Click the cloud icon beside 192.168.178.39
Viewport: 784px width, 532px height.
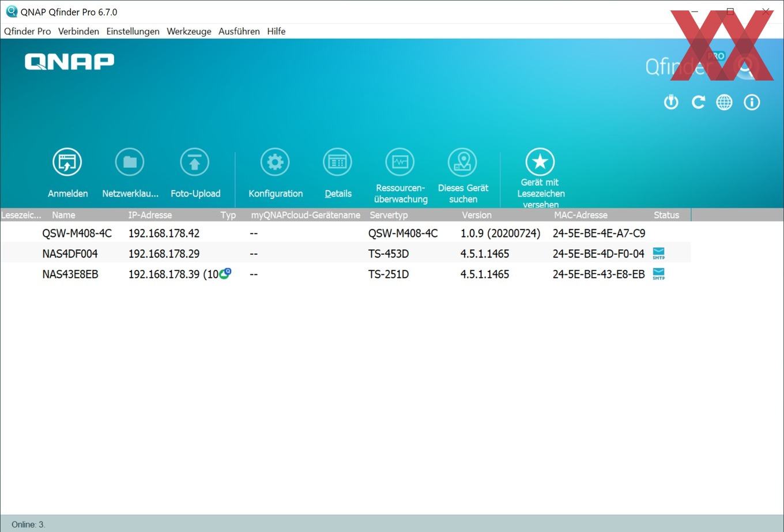225,273
